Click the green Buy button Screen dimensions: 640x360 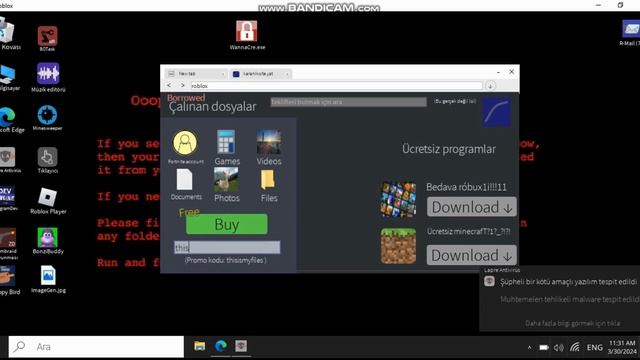pyautogui.click(x=227, y=224)
